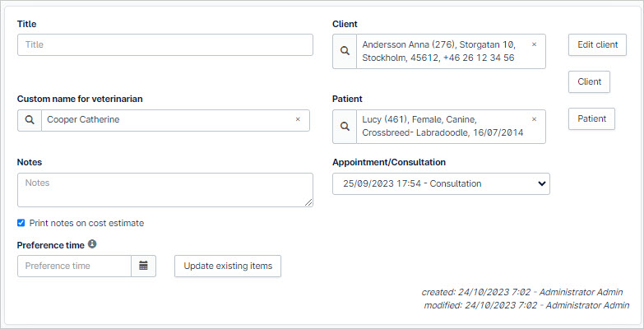Focus the Title input field

point(165,44)
